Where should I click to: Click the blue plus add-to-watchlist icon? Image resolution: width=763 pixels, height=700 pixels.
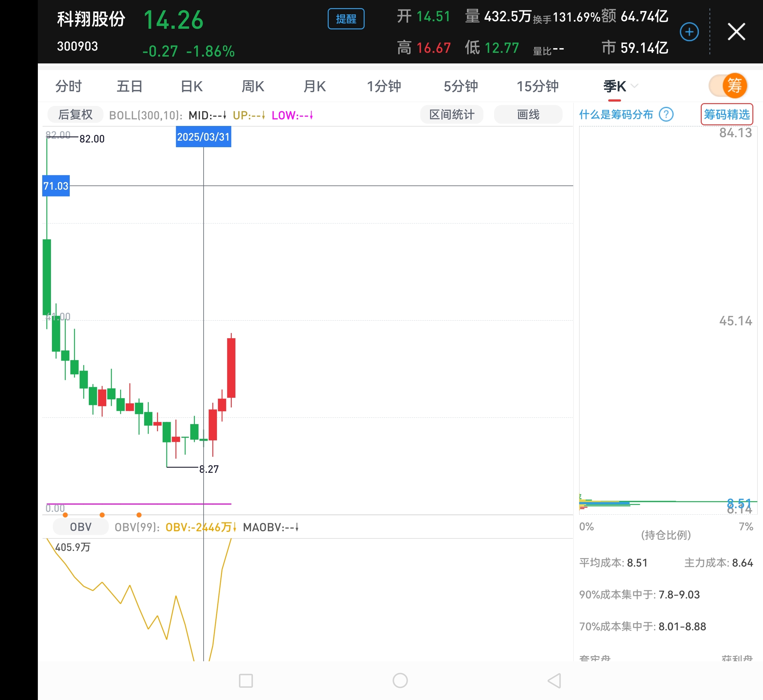[689, 32]
